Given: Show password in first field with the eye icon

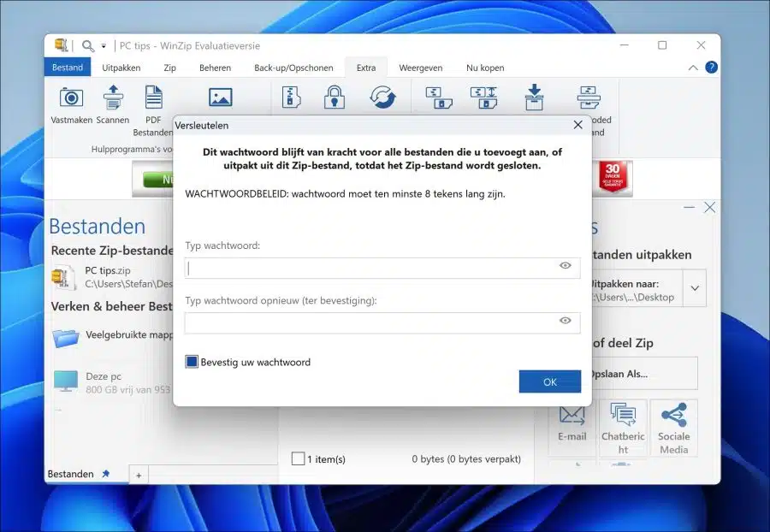Looking at the screenshot, I should pyautogui.click(x=566, y=265).
